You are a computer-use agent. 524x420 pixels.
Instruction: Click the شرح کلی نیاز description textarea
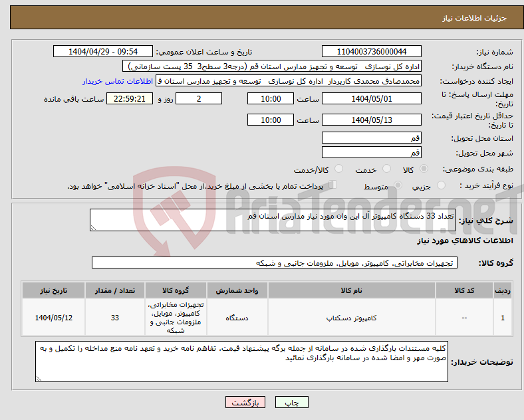[x=273, y=220]
